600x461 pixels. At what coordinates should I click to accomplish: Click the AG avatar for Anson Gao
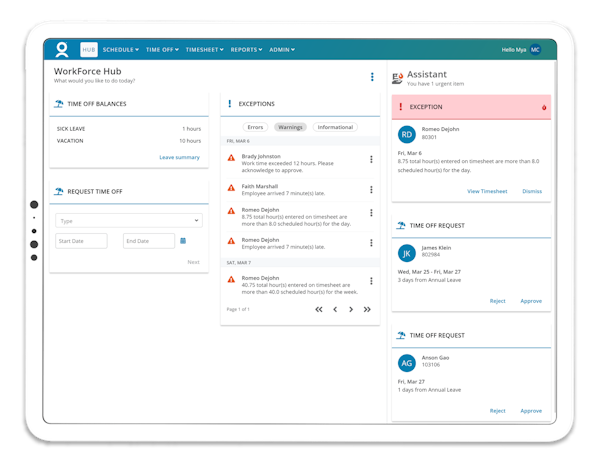coord(407,363)
